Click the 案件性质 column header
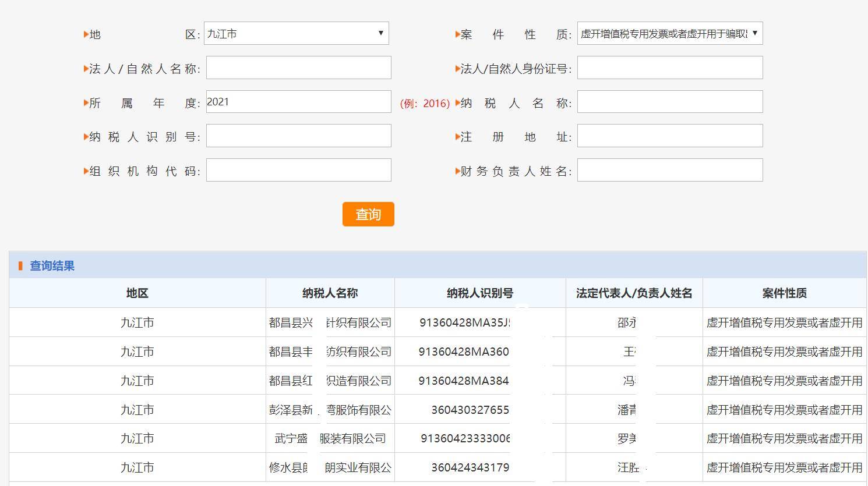Viewport: 868px width, 486px height. click(x=785, y=293)
